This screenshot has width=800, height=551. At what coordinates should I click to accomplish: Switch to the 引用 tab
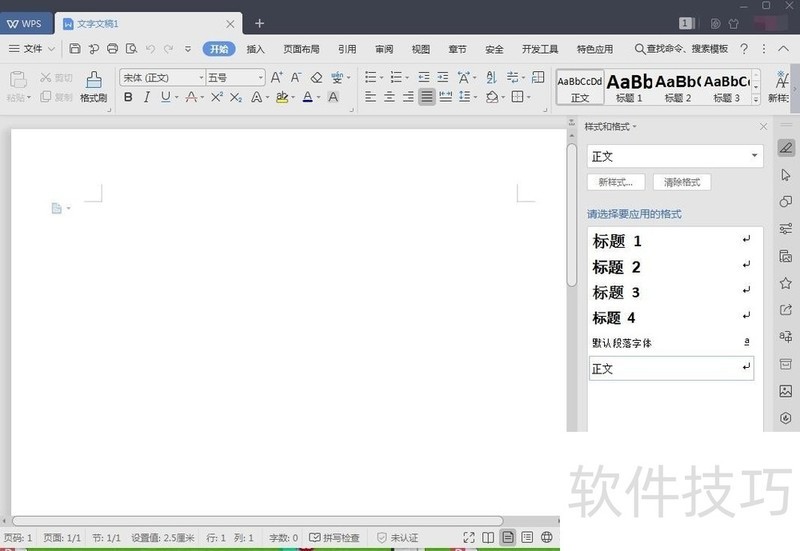[347, 49]
